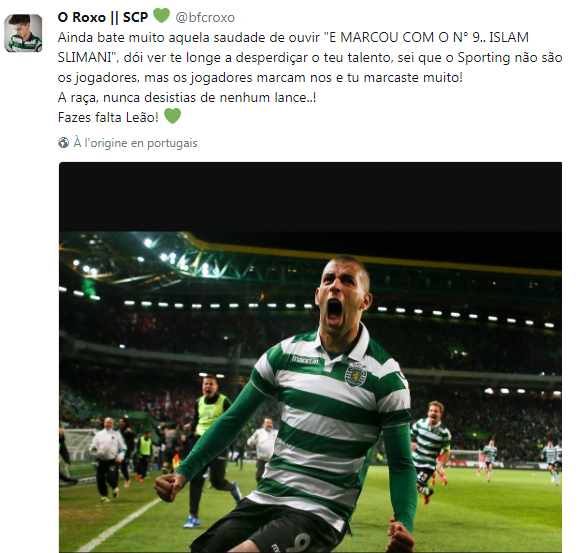Screen dimensions: 579x553
Task: Open the profile avatar of O Roxo
Action: pyautogui.click(x=23, y=33)
